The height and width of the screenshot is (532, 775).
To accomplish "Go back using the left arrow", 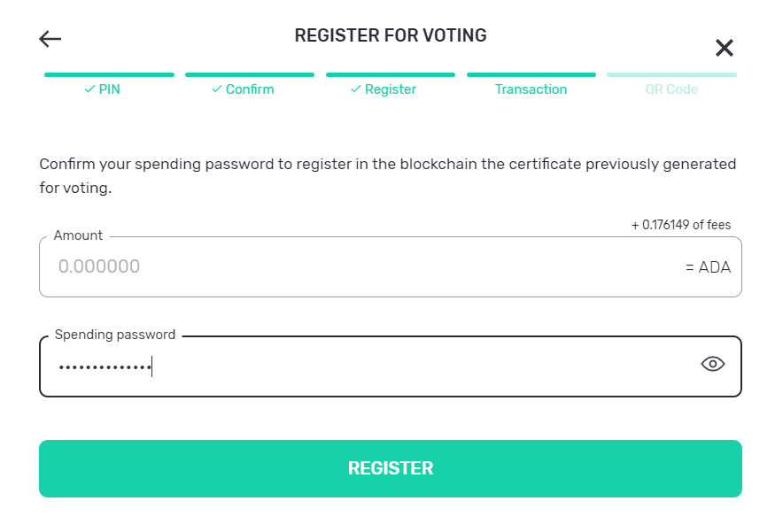I will (50, 39).
